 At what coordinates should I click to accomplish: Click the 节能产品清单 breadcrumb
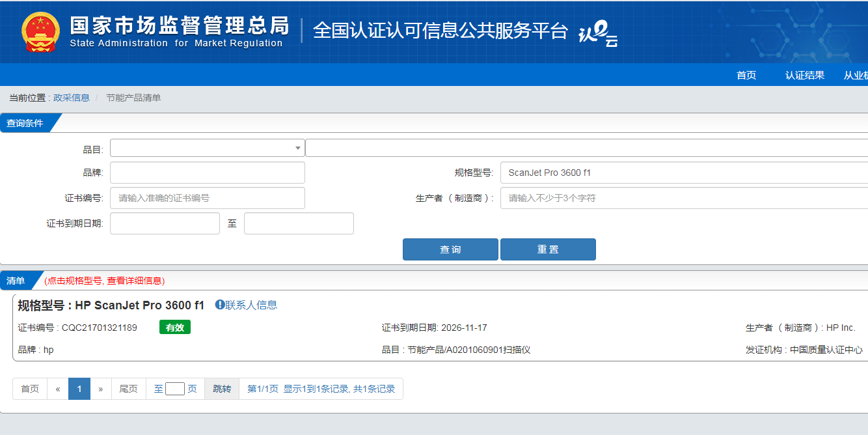(x=133, y=98)
